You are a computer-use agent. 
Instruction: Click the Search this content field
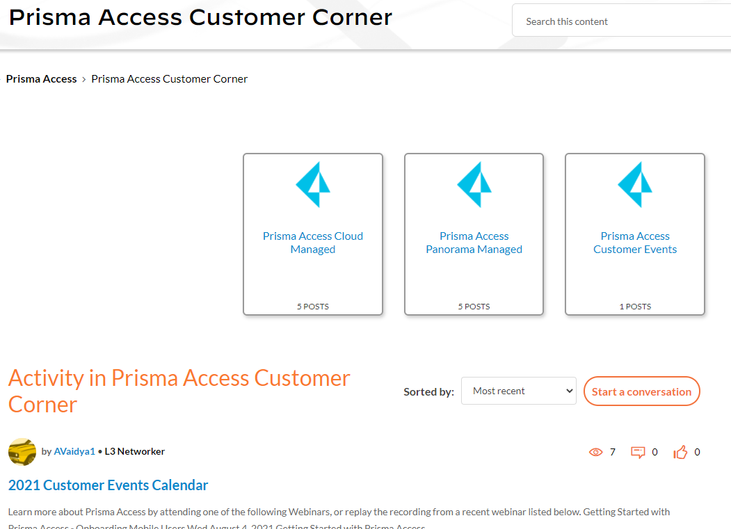(x=620, y=21)
